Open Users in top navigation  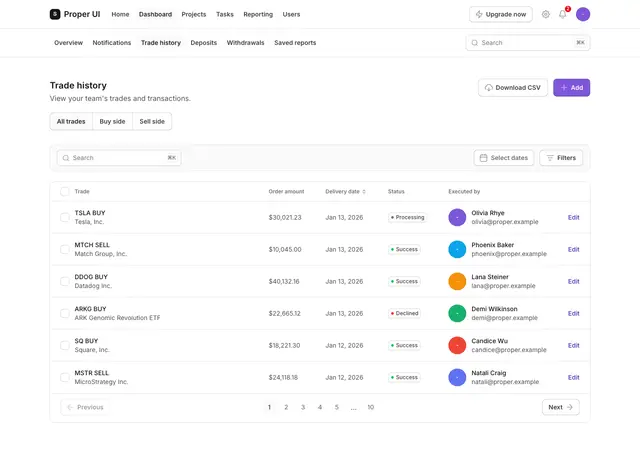(291, 14)
